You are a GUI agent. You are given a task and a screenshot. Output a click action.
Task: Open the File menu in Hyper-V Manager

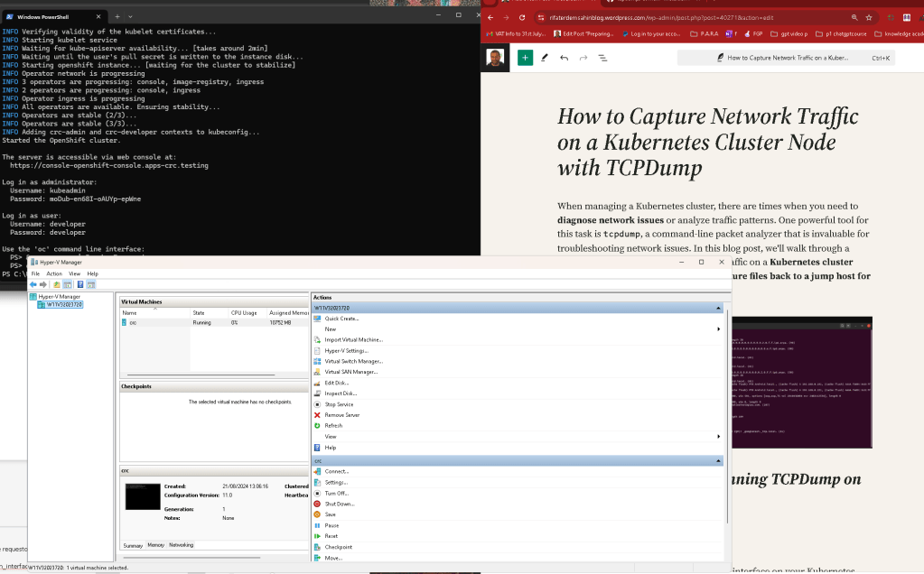coord(35,273)
